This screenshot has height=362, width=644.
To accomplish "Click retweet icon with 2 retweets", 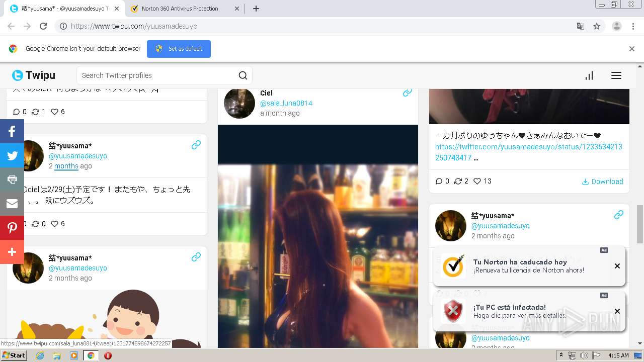I will pyautogui.click(x=458, y=182).
